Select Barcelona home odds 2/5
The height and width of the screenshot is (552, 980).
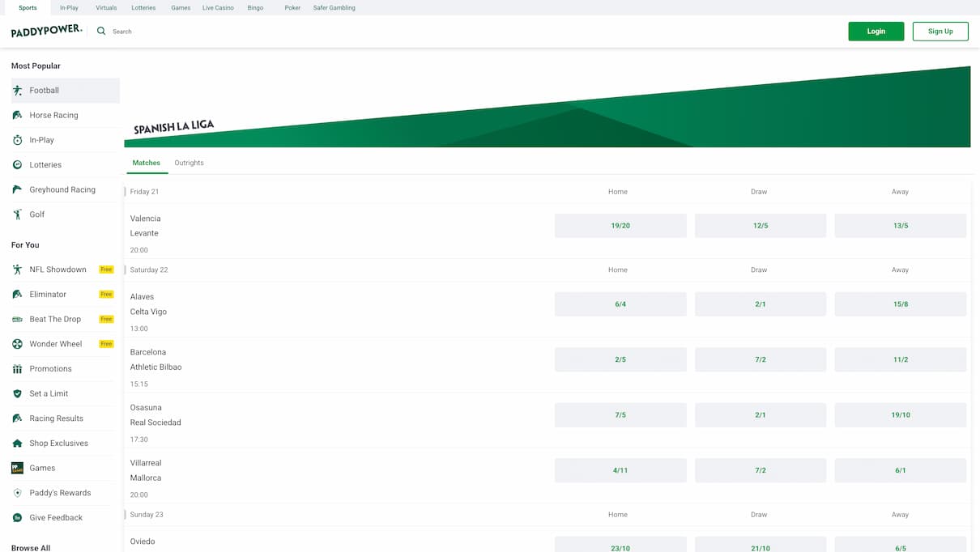pyautogui.click(x=620, y=359)
